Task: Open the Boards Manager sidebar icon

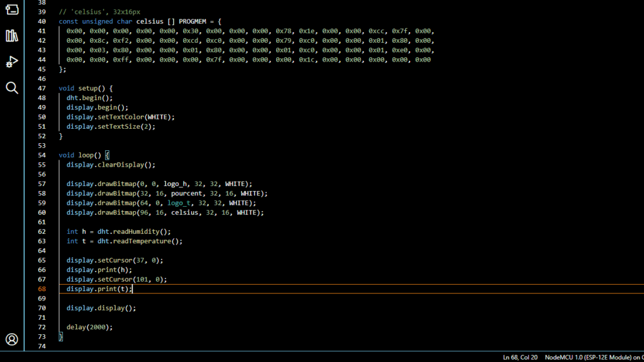Action: point(12,9)
